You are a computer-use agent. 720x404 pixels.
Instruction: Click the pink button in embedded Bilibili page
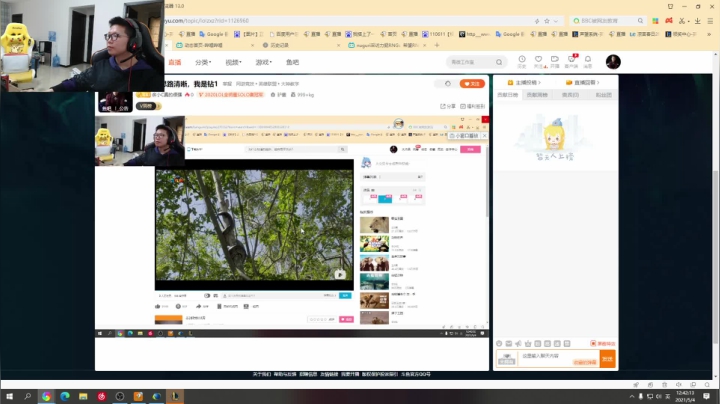click(470, 149)
